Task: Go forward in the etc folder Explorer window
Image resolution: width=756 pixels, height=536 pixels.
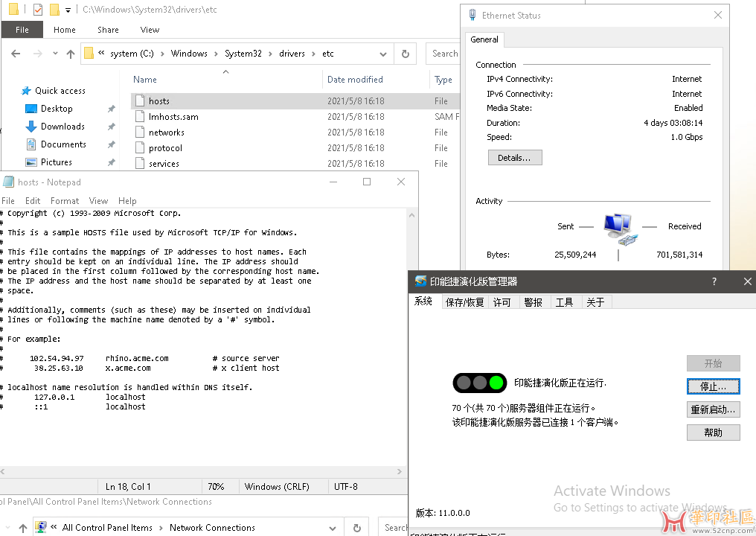Action: (38, 54)
